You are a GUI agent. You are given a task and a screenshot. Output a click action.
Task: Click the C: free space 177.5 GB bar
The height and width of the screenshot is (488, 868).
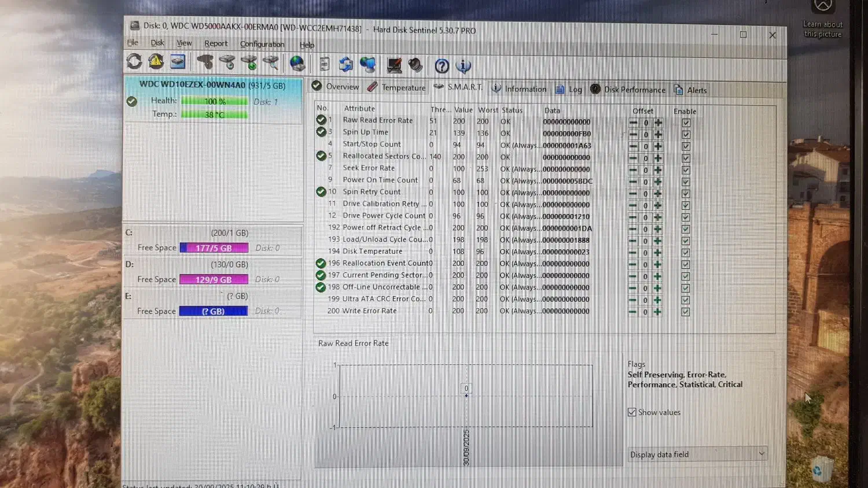(x=214, y=248)
